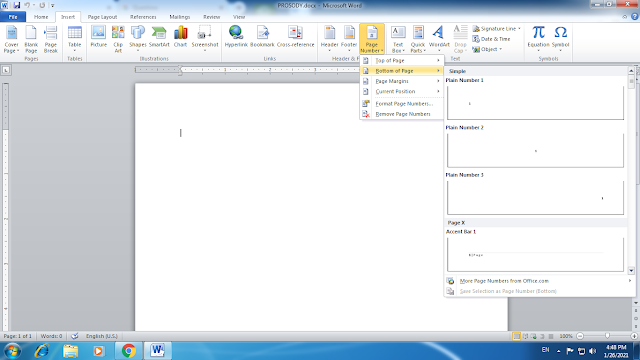Adjust the zoom slider handle
The height and width of the screenshot is (360, 640).
[x=607, y=336]
